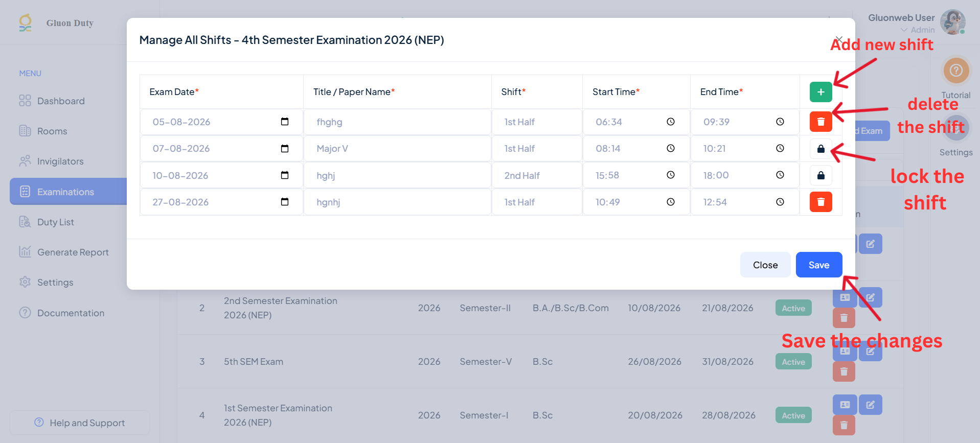980x443 pixels.
Task: Delete the fhghg shift row
Action: point(821,122)
